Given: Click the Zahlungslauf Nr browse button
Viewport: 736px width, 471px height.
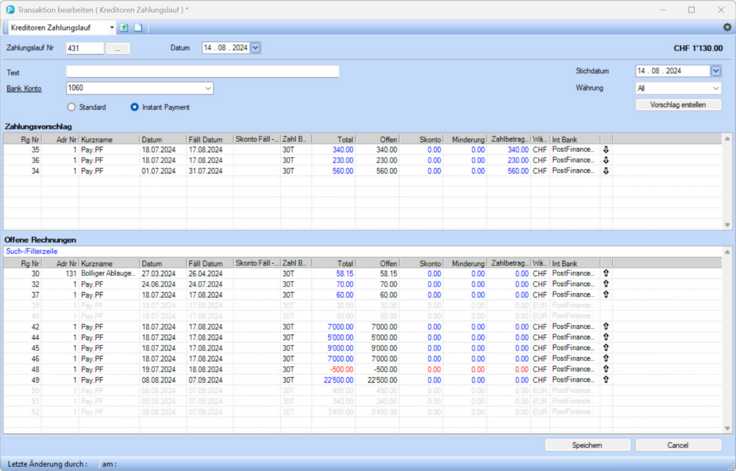Looking at the screenshot, I should [119, 48].
